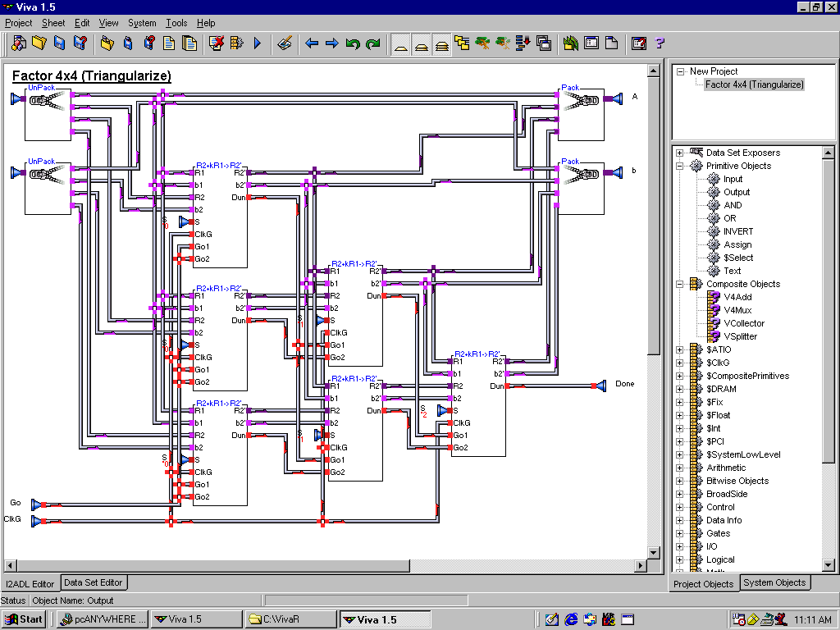Viewport: 840px width, 630px height.
Task: Click the green Undo arrow icon
Action: click(x=353, y=43)
